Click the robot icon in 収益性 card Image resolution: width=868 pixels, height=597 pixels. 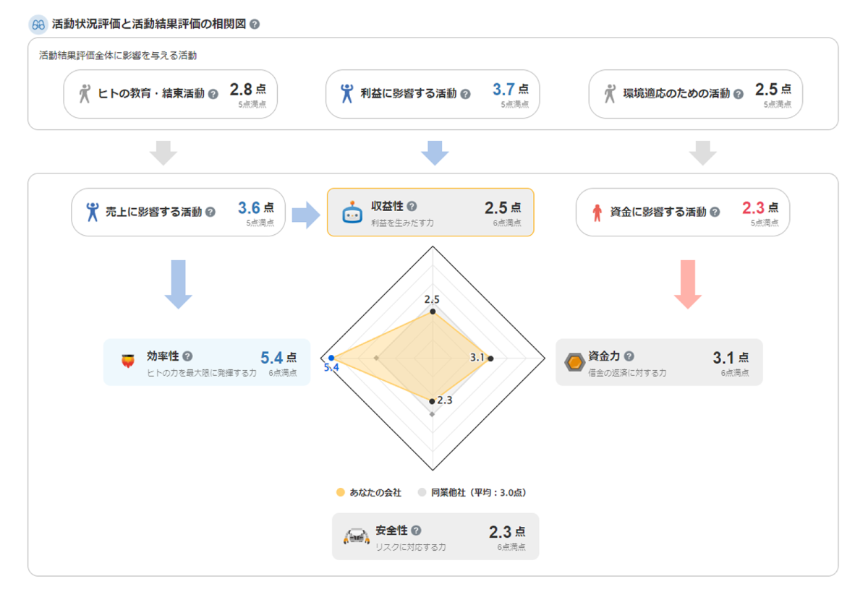tap(352, 212)
